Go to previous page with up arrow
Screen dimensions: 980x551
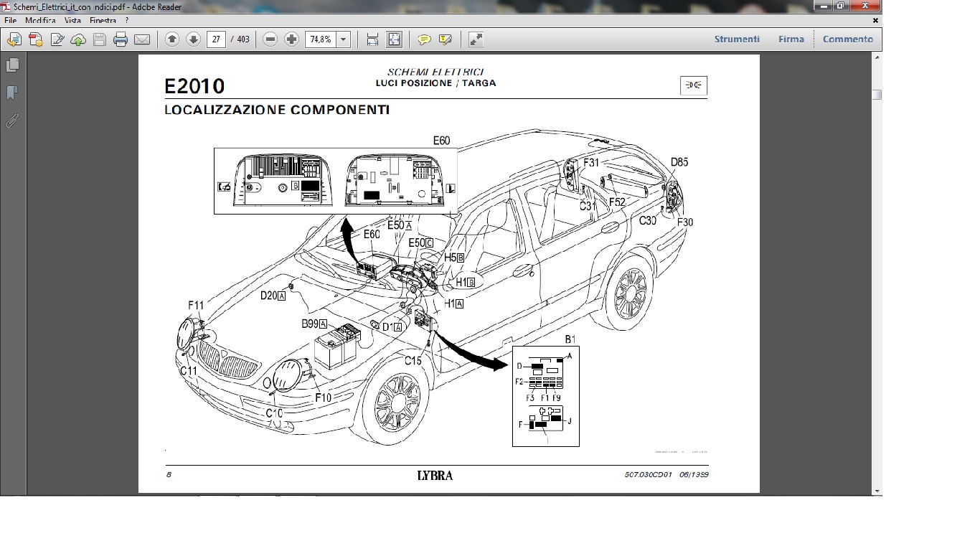pyautogui.click(x=171, y=39)
